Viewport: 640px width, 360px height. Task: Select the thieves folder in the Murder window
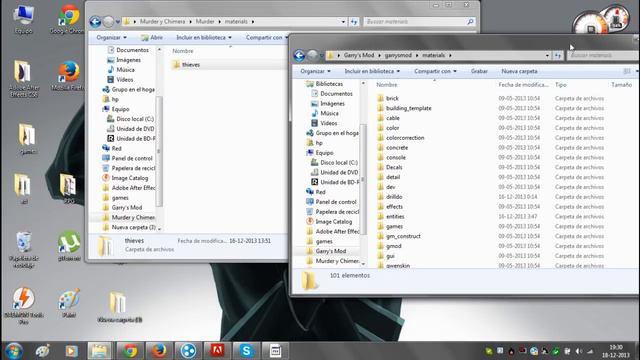pos(191,64)
